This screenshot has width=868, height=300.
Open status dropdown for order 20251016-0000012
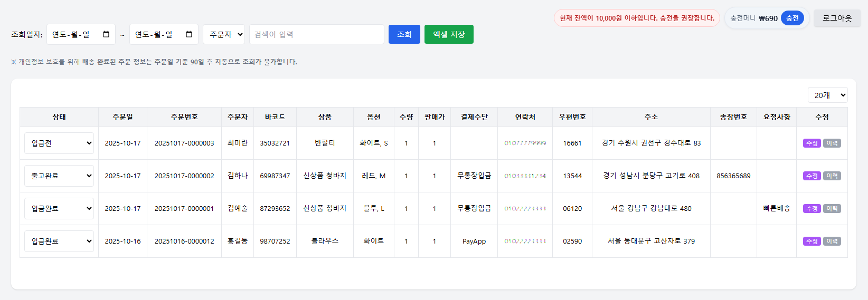pyautogui.click(x=59, y=241)
